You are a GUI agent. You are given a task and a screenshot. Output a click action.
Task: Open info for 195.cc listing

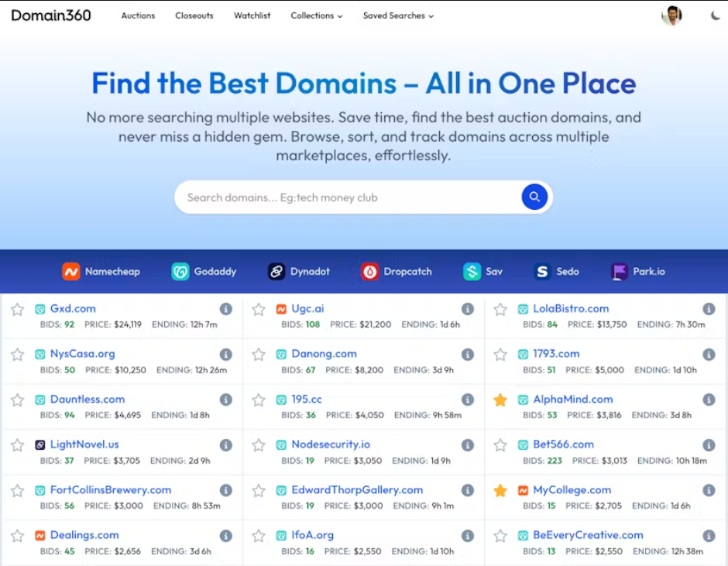468,400
